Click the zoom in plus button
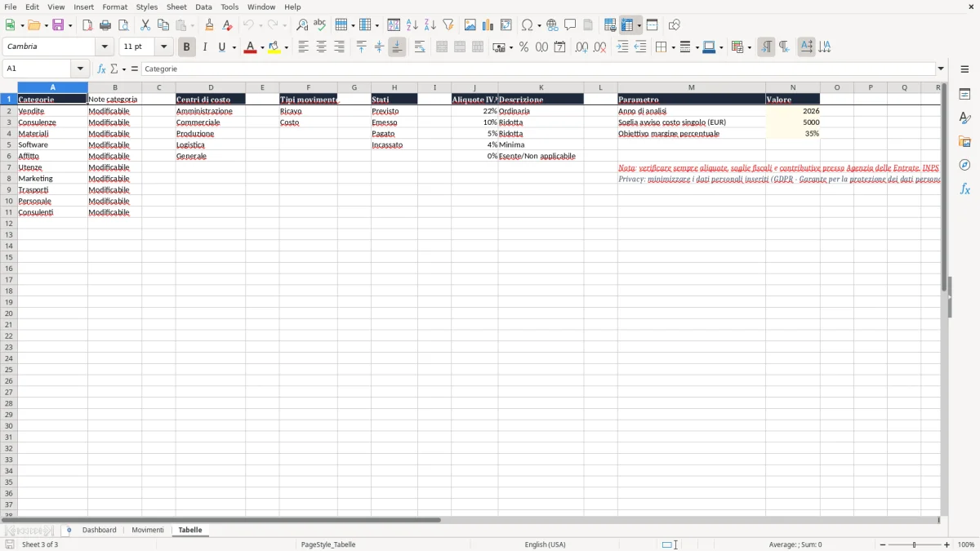Screen dimensions: 980x551 tap(947, 544)
